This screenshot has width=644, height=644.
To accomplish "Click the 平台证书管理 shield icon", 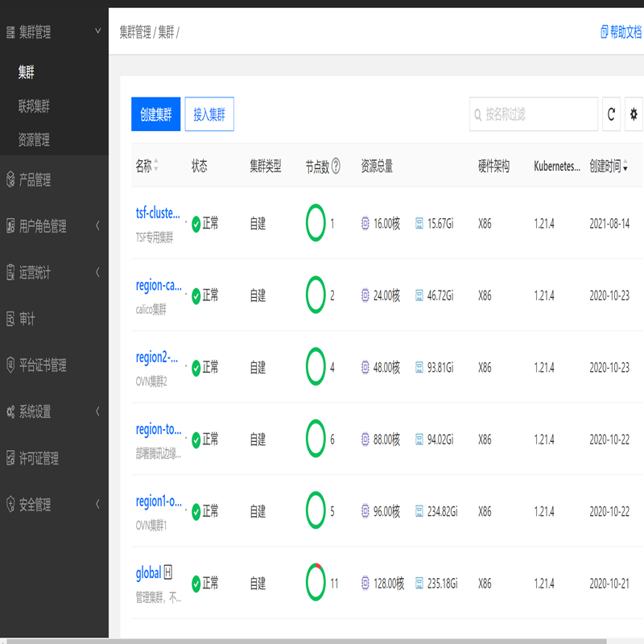I will (10, 365).
